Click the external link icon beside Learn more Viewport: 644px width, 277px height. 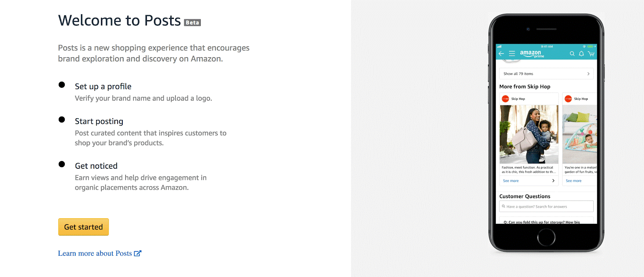[138, 253]
